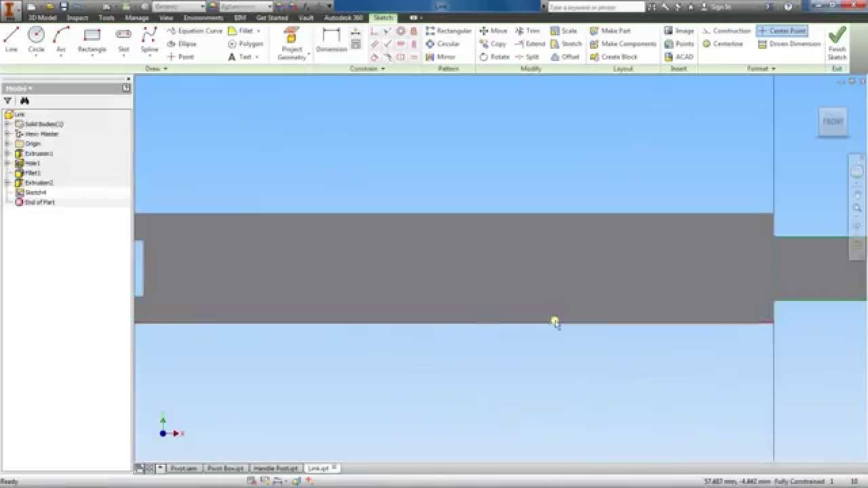The image size is (868, 488).
Task: Select the Ellipse tool
Action: coord(182,44)
